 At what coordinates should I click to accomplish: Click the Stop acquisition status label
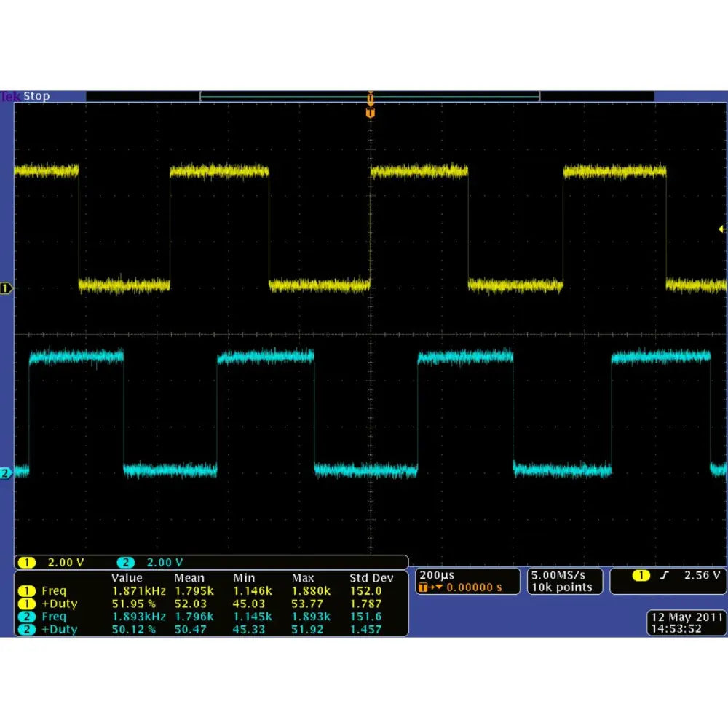coord(36,96)
